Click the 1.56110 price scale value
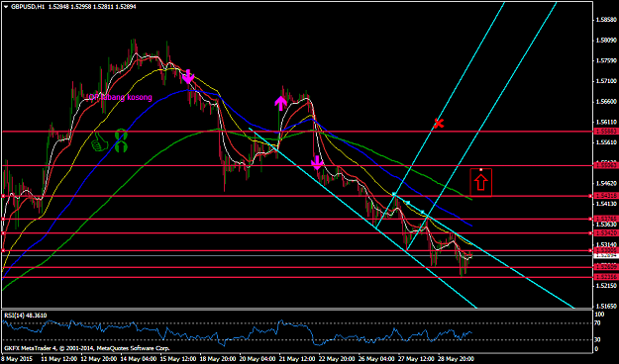This screenshot has height=364, width=619. pyautogui.click(x=606, y=122)
